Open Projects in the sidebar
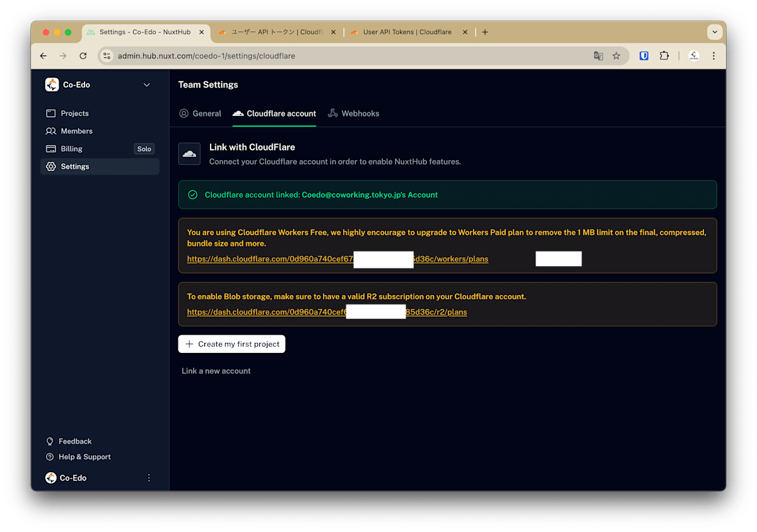Screen dimensions: 757x532 pos(100,113)
